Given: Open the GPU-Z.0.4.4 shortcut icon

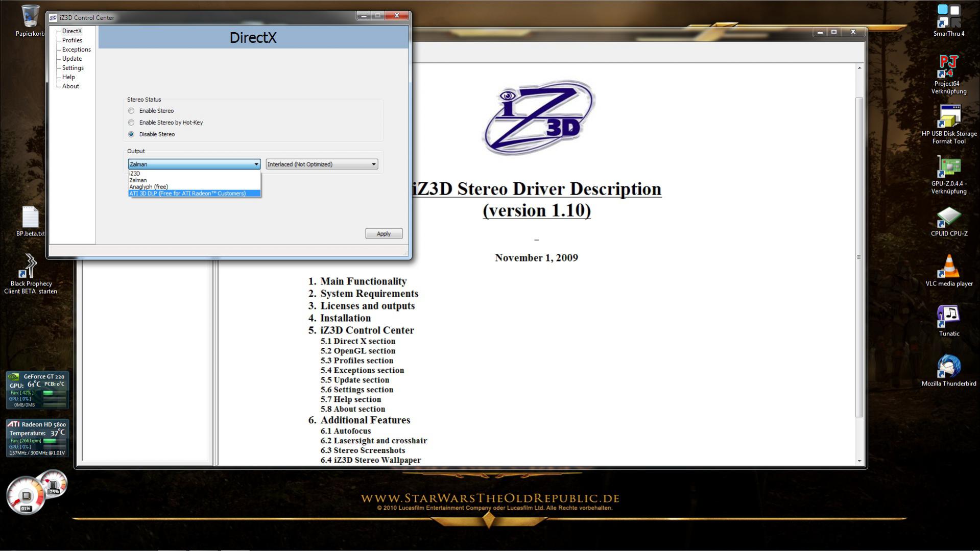Looking at the screenshot, I should pyautogui.click(x=948, y=175).
